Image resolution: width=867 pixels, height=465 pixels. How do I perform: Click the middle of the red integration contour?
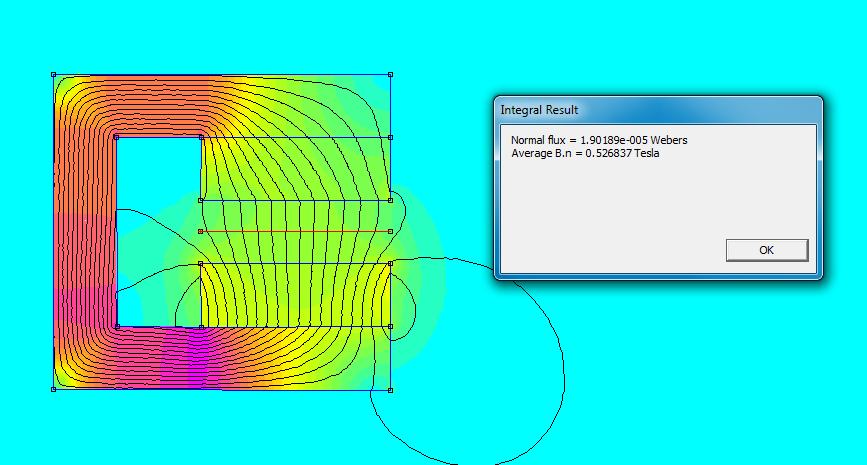click(x=295, y=231)
